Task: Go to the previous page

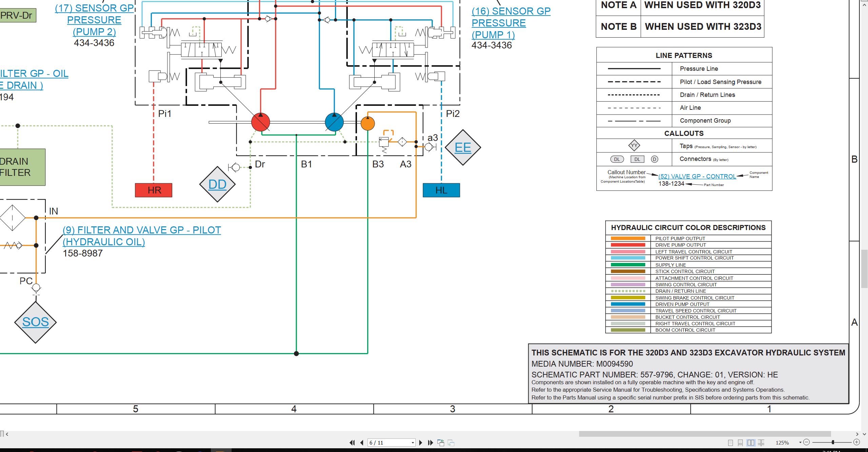Action: click(362, 443)
